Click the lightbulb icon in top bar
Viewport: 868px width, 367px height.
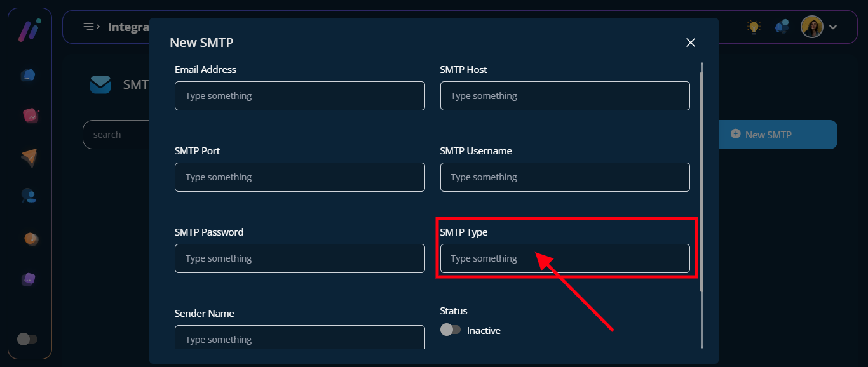(754, 27)
